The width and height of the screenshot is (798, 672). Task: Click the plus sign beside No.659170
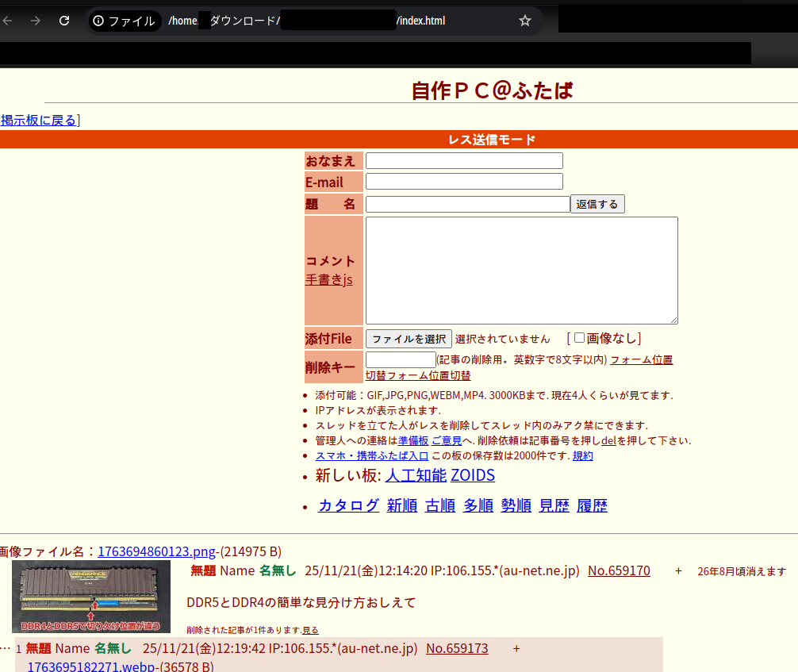click(x=678, y=571)
